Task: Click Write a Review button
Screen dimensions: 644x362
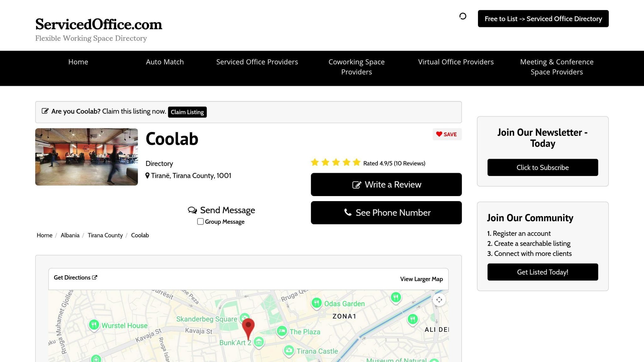Action: (386, 184)
